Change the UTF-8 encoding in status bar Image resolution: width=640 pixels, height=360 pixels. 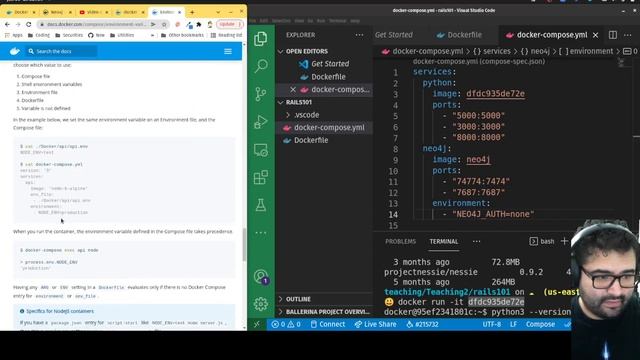[491, 324]
